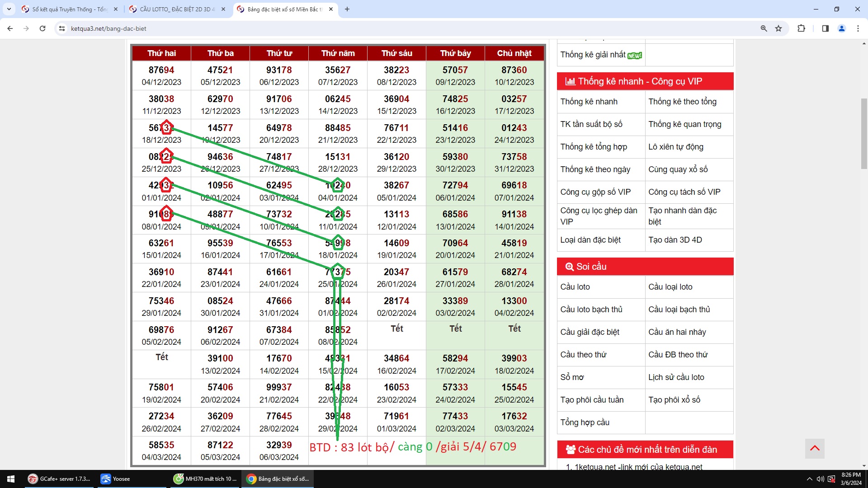Open the side panel icon
The image size is (868, 488).
(x=825, y=28)
